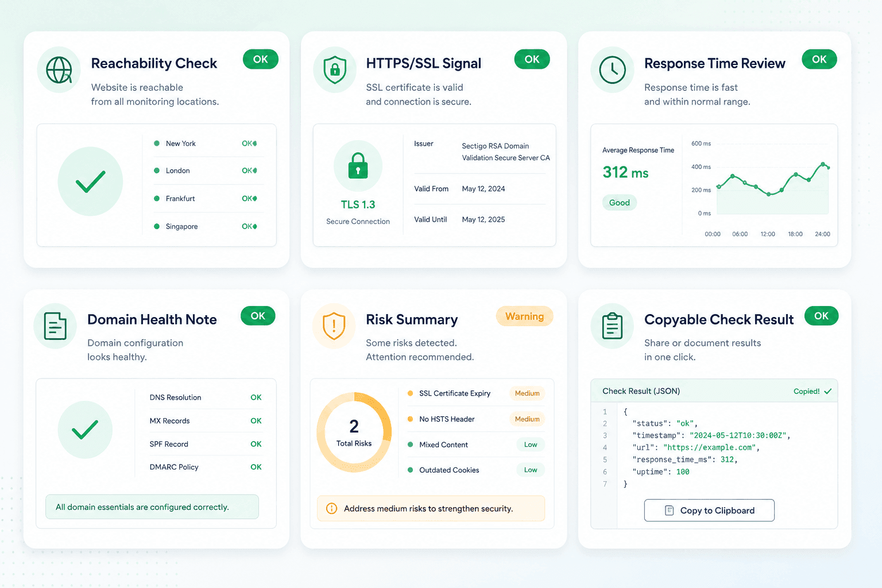This screenshot has height=588, width=882.
Task: Click the 'TLS 1.3' label
Action: click(x=358, y=204)
